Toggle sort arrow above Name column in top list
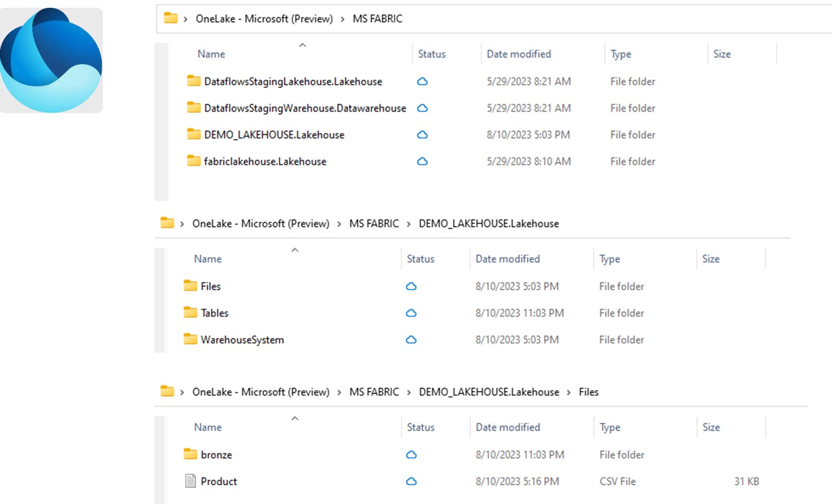The image size is (832, 504). (x=302, y=46)
